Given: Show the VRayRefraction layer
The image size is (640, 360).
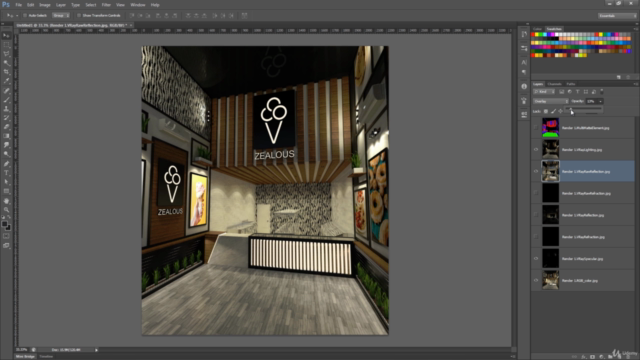Looking at the screenshot, I should [x=536, y=237].
